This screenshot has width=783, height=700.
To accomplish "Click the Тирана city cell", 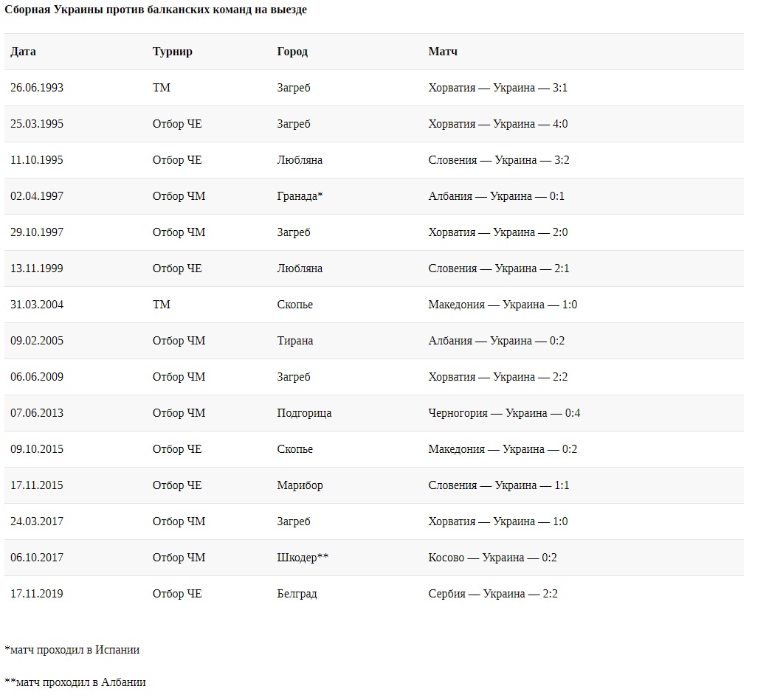I will coord(295,341).
